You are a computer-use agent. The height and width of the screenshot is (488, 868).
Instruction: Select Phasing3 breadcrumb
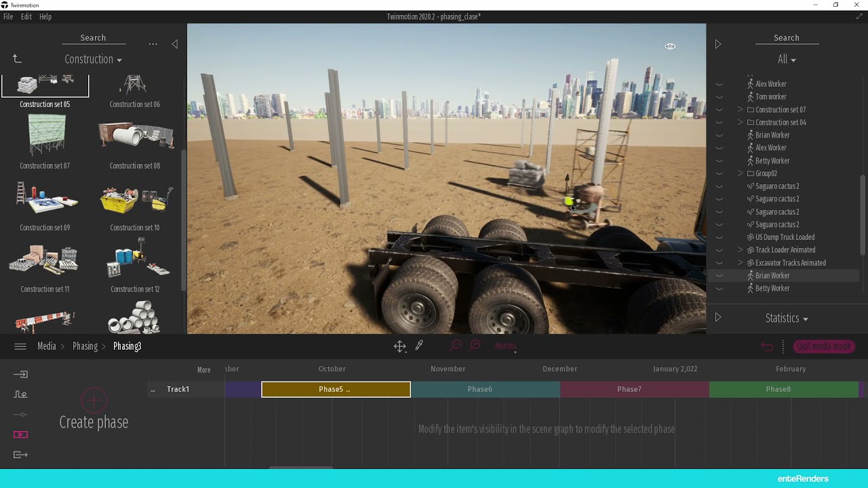click(127, 346)
